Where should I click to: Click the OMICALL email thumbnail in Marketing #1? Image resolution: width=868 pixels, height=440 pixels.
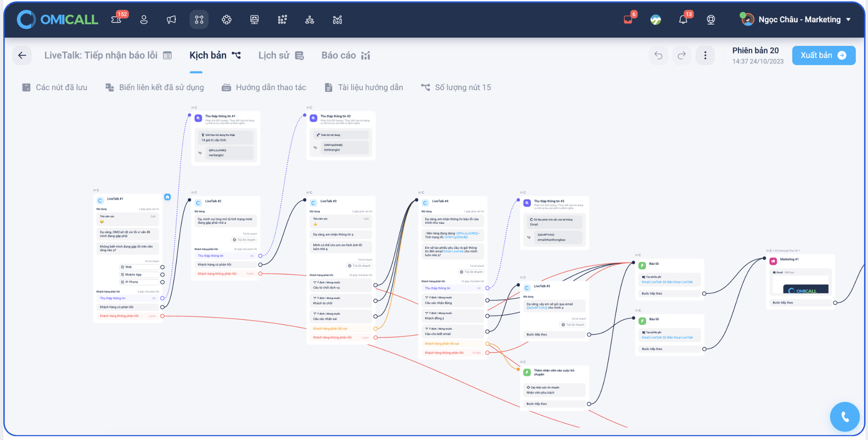(800, 285)
